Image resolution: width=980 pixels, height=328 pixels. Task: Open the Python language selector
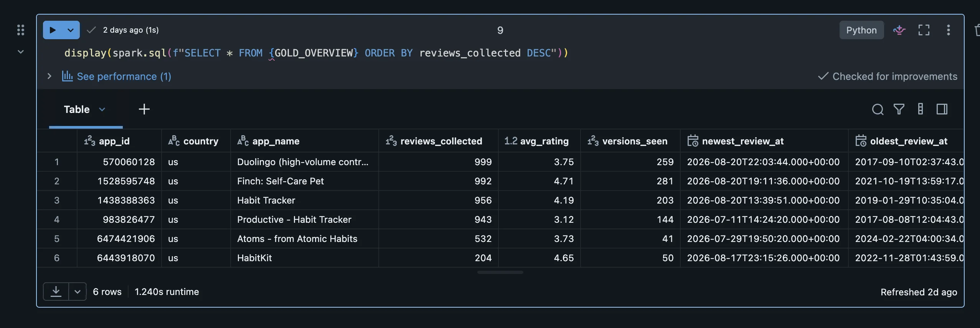[861, 30]
